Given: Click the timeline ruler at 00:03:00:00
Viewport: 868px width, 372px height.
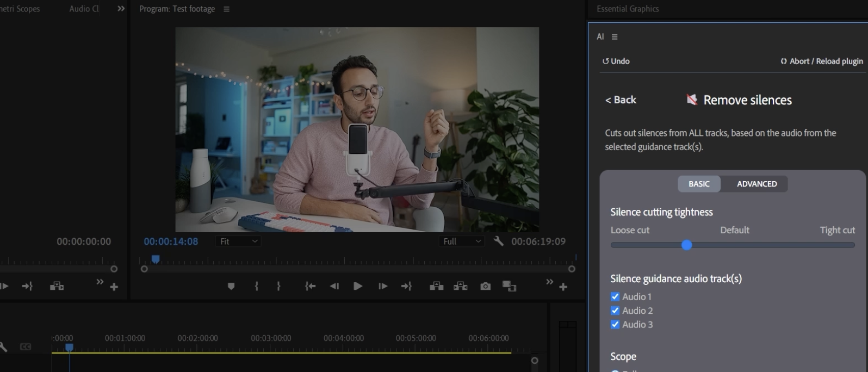Looking at the screenshot, I should pos(271,338).
